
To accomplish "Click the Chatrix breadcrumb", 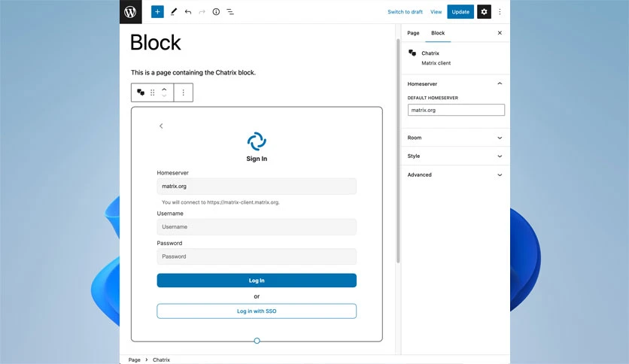I will pos(161,359).
